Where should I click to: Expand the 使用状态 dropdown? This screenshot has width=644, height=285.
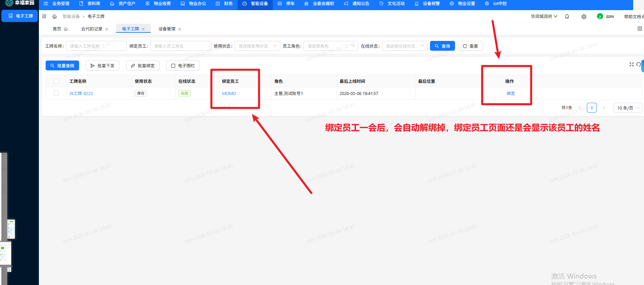click(257, 46)
